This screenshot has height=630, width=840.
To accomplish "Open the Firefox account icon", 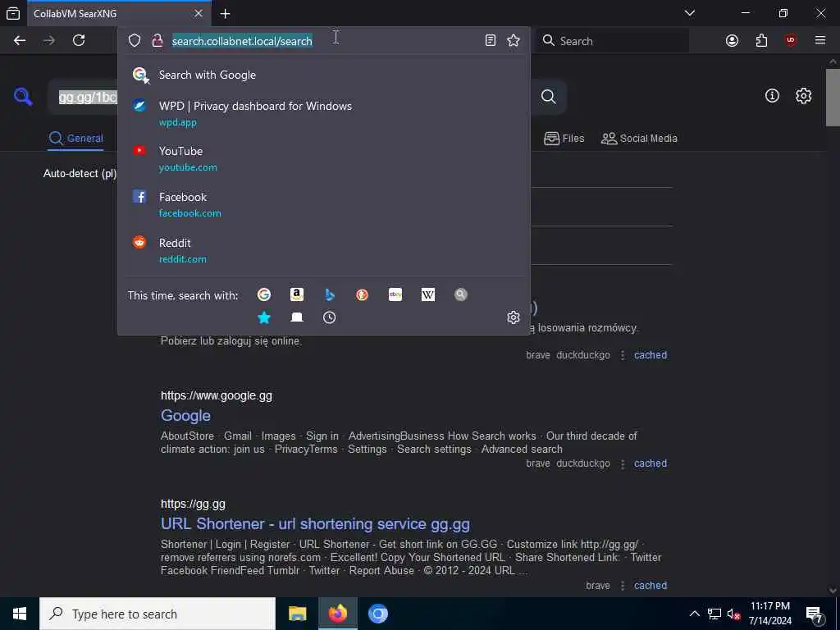I will (732, 41).
